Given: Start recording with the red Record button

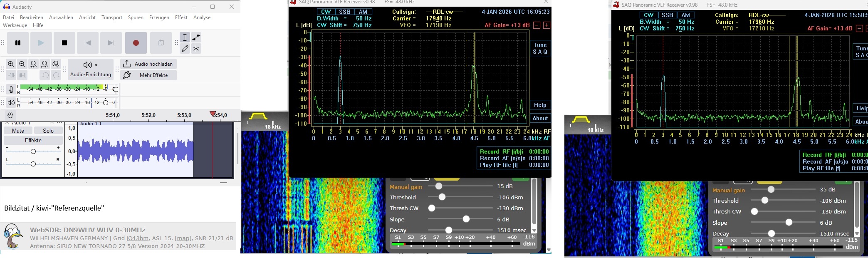Looking at the screenshot, I should [x=136, y=43].
